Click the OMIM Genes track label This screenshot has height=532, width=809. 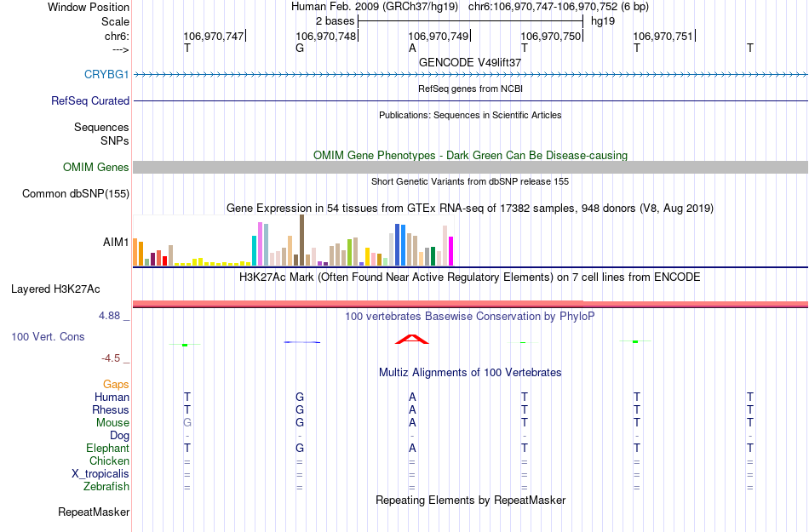point(95,167)
